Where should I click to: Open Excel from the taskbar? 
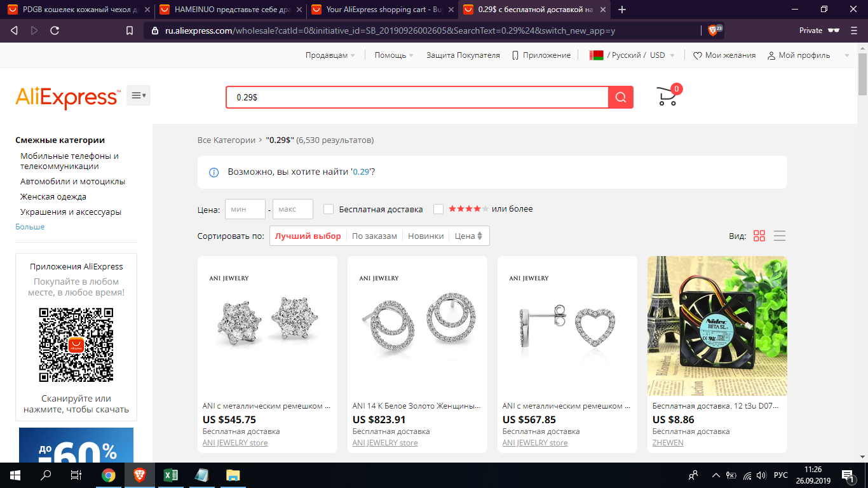click(x=170, y=475)
